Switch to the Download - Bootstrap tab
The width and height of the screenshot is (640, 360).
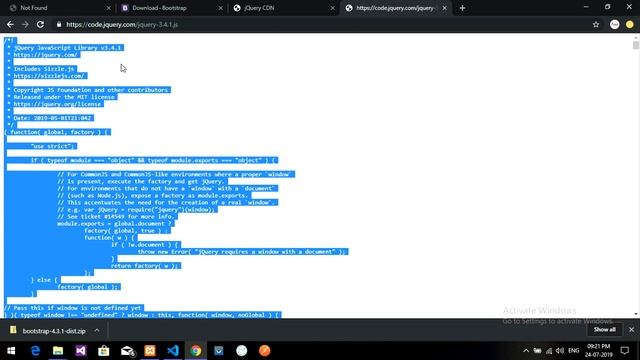[171, 8]
